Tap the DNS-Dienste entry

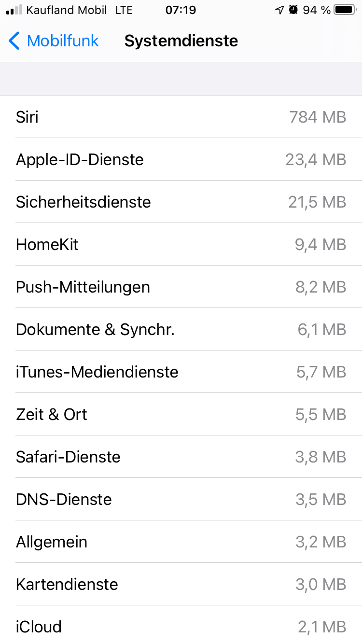pyautogui.click(x=181, y=499)
